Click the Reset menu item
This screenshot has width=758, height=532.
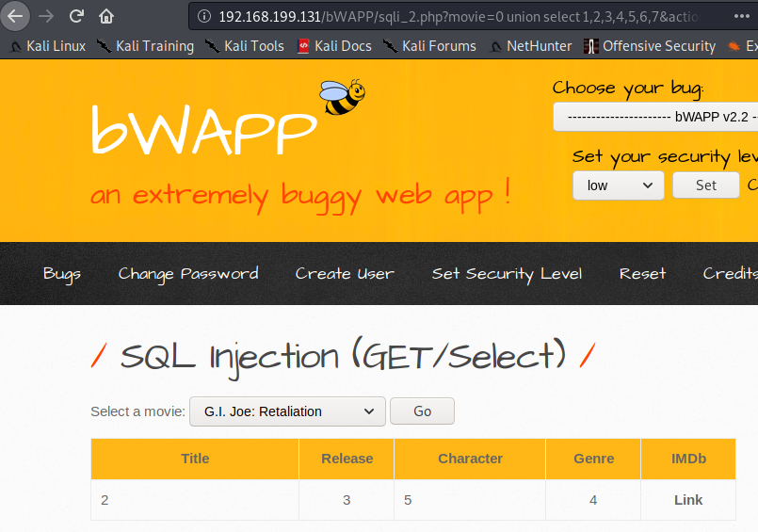(642, 274)
